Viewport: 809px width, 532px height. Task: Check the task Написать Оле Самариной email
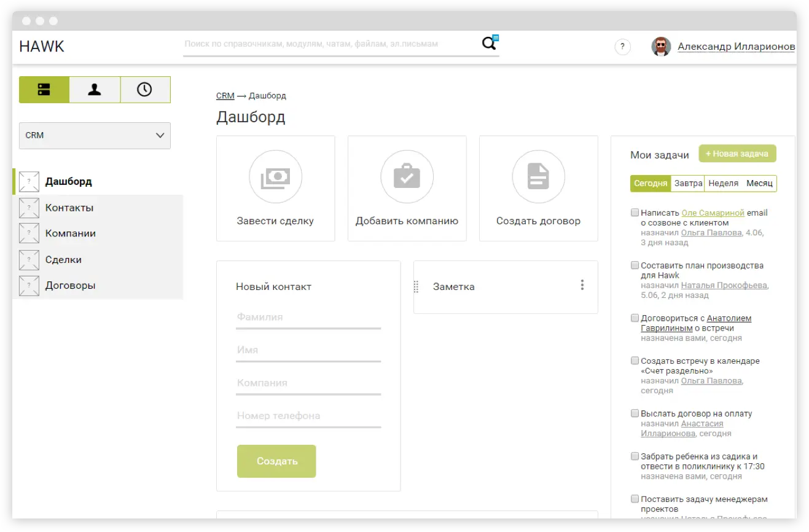click(635, 213)
